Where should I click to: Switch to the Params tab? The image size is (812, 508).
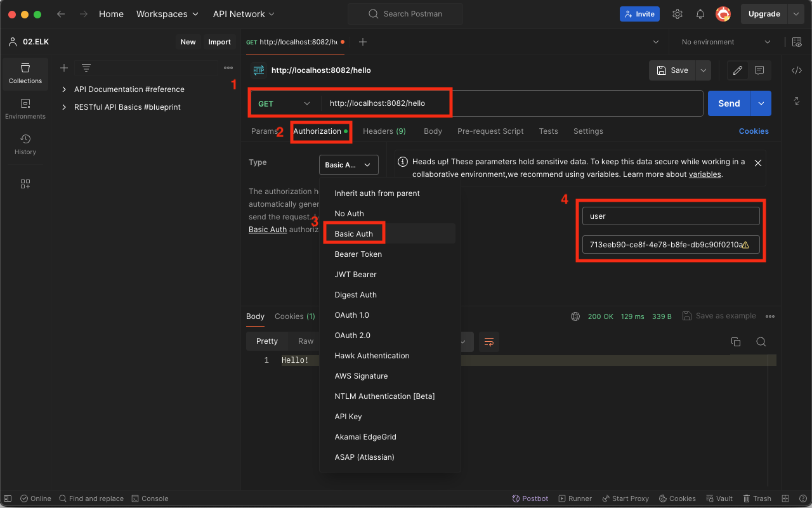264,131
